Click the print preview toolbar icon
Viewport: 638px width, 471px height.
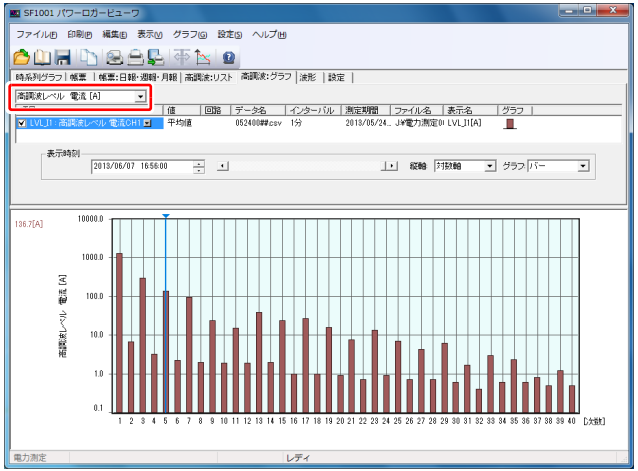click(115, 58)
